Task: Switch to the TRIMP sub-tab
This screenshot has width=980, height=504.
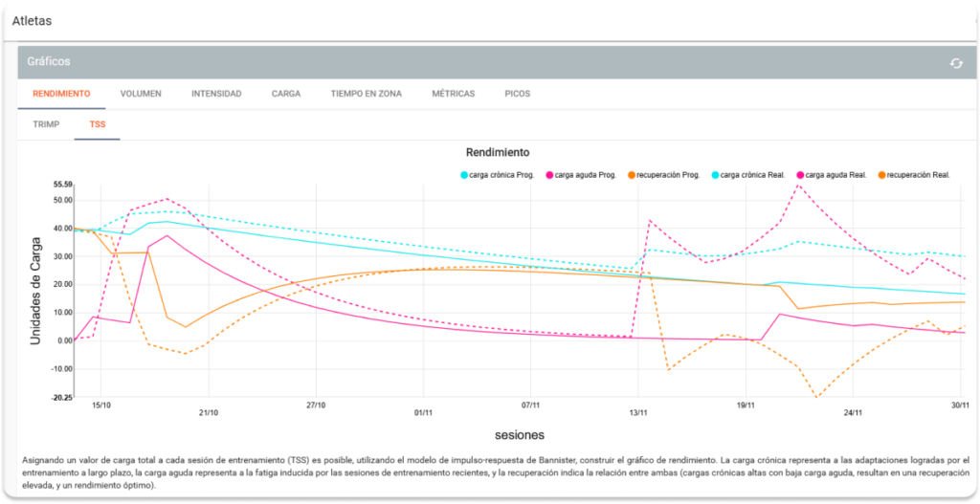Action: pos(46,124)
